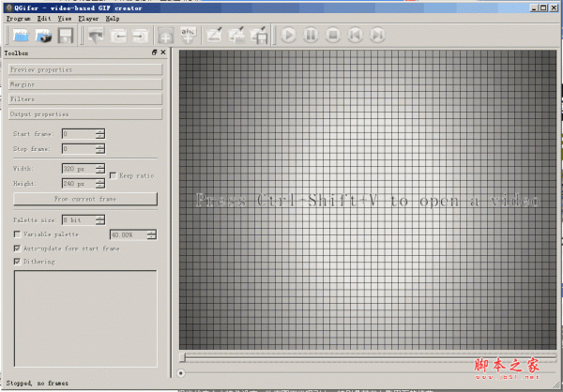563x392 pixels.
Task: Open the View menu
Action: click(65, 19)
